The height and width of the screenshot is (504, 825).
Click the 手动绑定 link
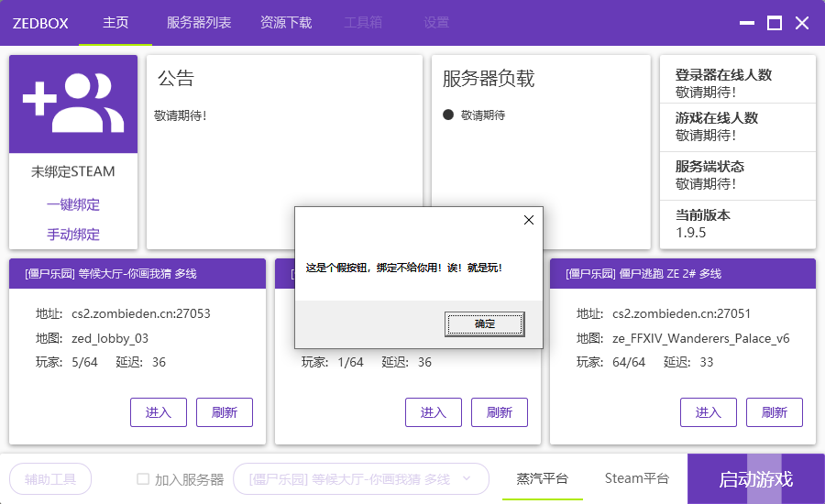pyautogui.click(x=73, y=234)
